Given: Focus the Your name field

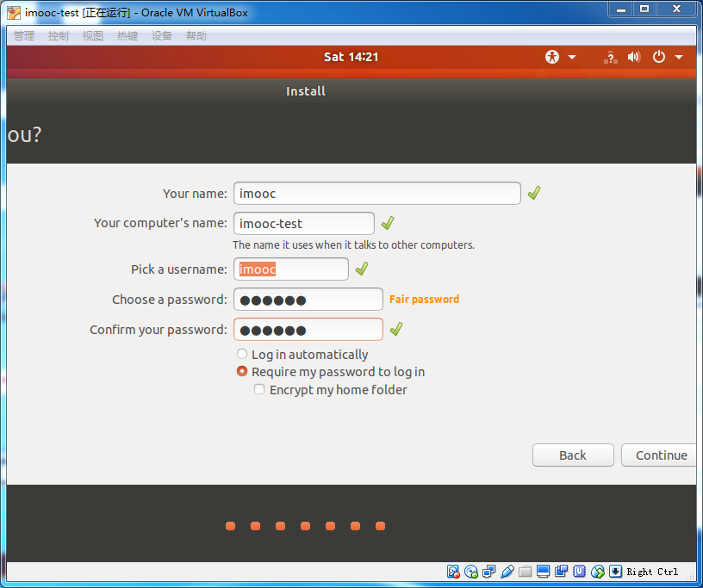Looking at the screenshot, I should coord(377,193).
